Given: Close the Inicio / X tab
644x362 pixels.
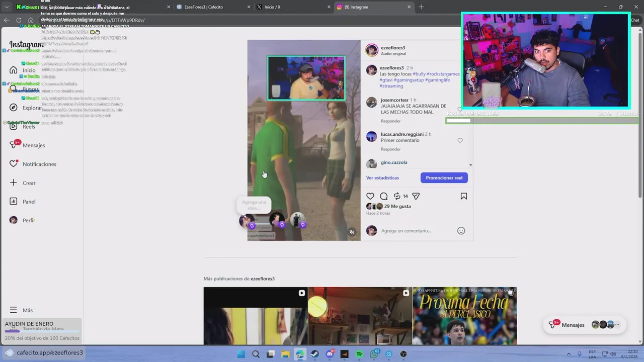Looking at the screenshot, I should coord(329,7).
